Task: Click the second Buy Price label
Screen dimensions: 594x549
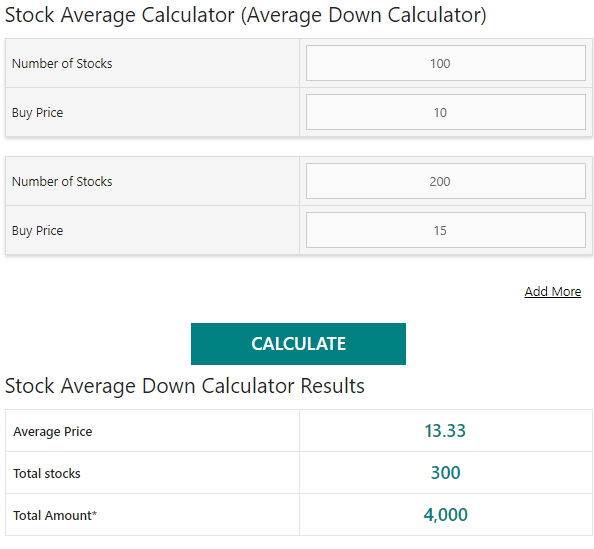Action: pos(38,231)
